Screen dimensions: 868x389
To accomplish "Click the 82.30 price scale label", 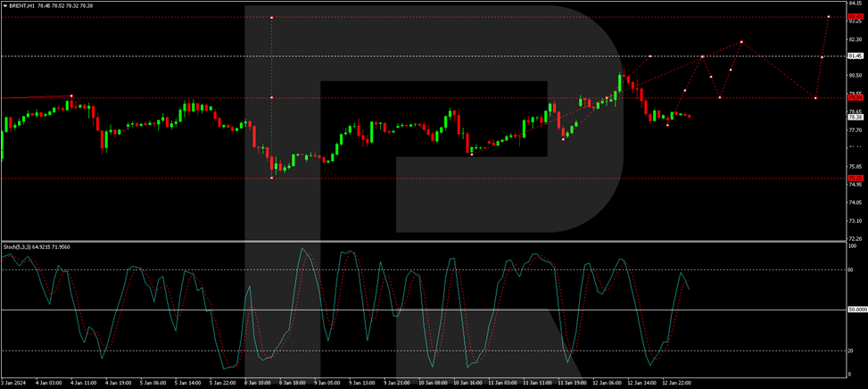I will point(856,39).
